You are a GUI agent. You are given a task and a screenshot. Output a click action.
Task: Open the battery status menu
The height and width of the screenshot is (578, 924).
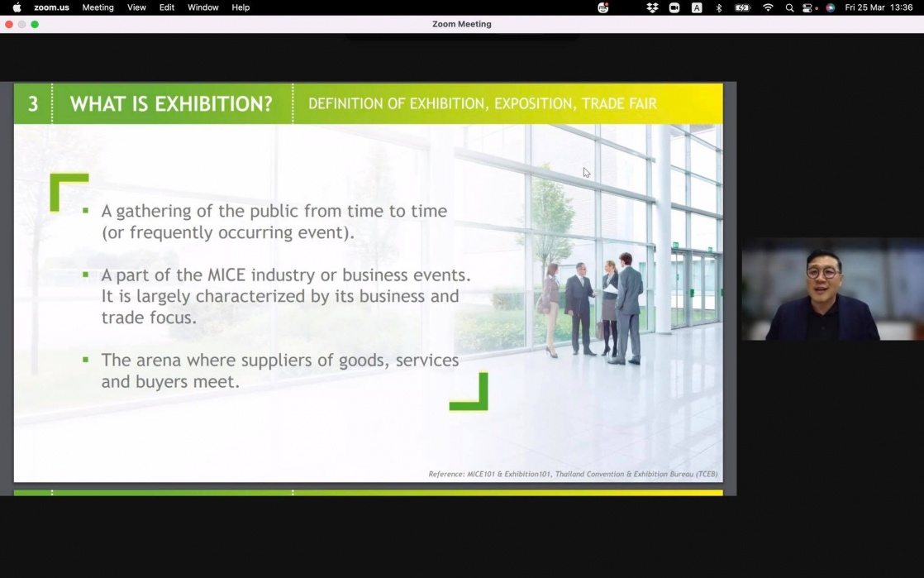point(742,7)
